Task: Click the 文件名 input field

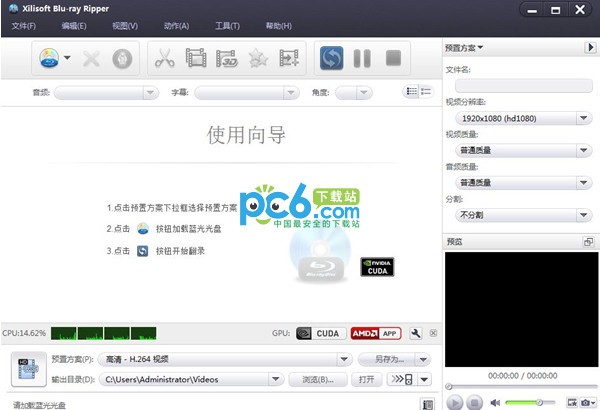Action: 524,85
